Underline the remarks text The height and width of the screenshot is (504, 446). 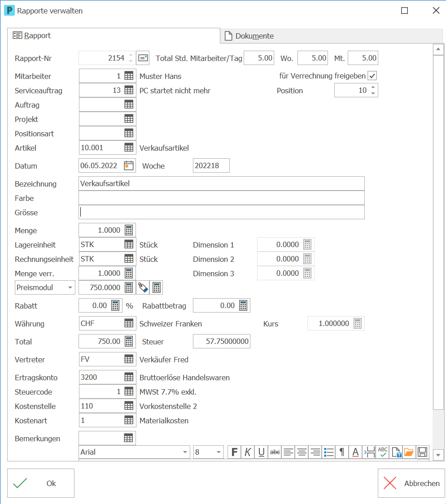[x=261, y=452]
